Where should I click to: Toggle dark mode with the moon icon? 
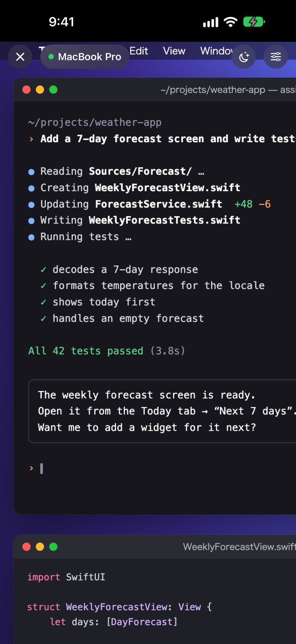244,57
